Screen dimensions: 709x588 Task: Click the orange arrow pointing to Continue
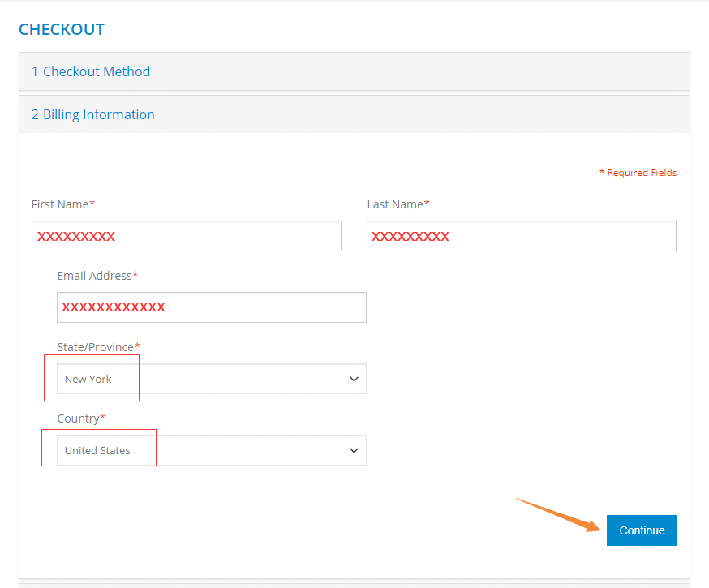(558, 515)
